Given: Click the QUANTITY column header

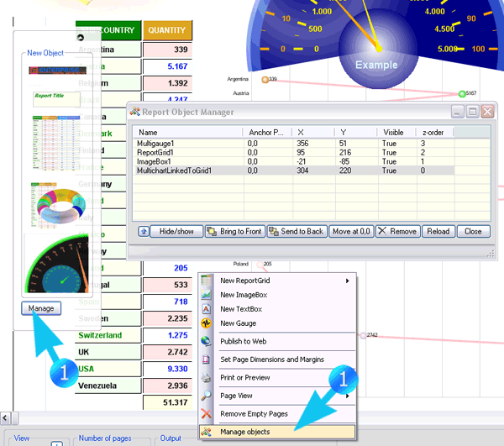Looking at the screenshot, I should click(x=167, y=30).
